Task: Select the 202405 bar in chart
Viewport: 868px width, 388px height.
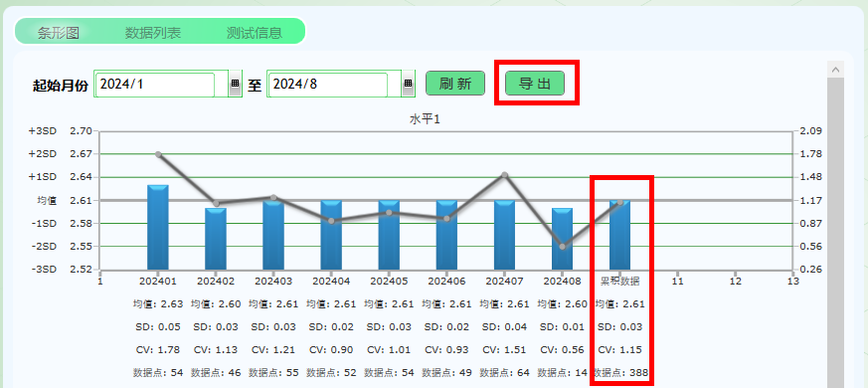Action: point(389,235)
